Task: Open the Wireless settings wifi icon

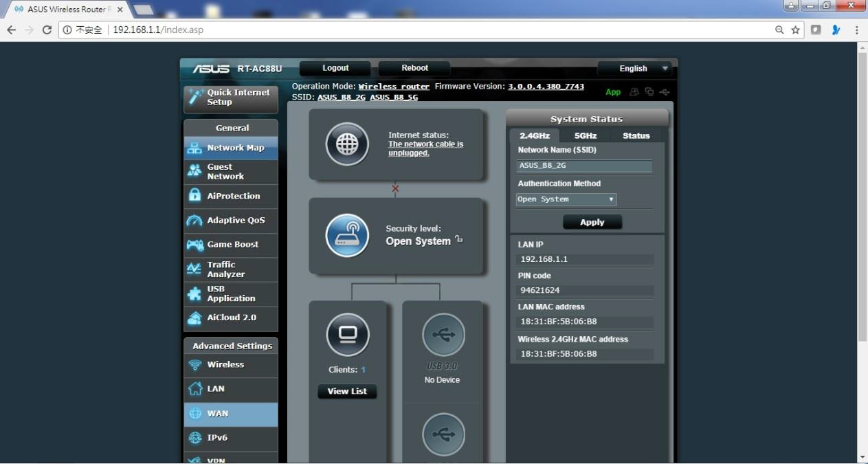Action: point(195,365)
